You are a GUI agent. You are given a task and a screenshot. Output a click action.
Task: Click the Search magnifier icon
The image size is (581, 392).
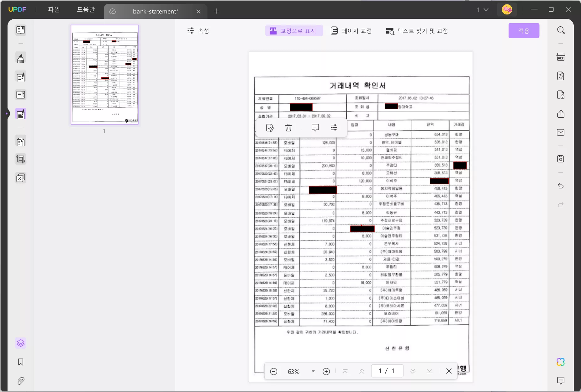561,30
